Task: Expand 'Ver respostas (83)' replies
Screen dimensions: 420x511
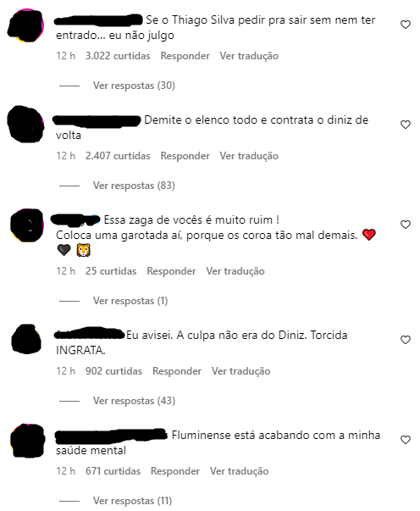Action: pyautogui.click(x=134, y=186)
